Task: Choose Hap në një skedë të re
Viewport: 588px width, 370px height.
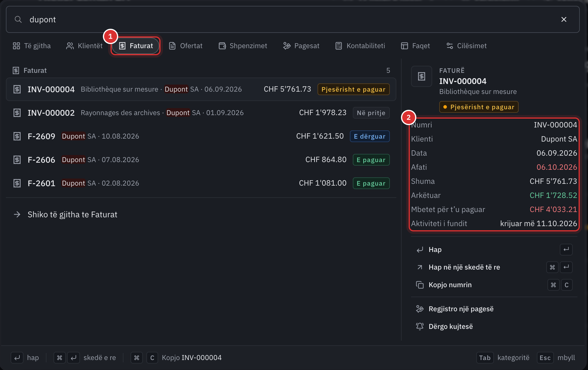Action: [x=494, y=267]
